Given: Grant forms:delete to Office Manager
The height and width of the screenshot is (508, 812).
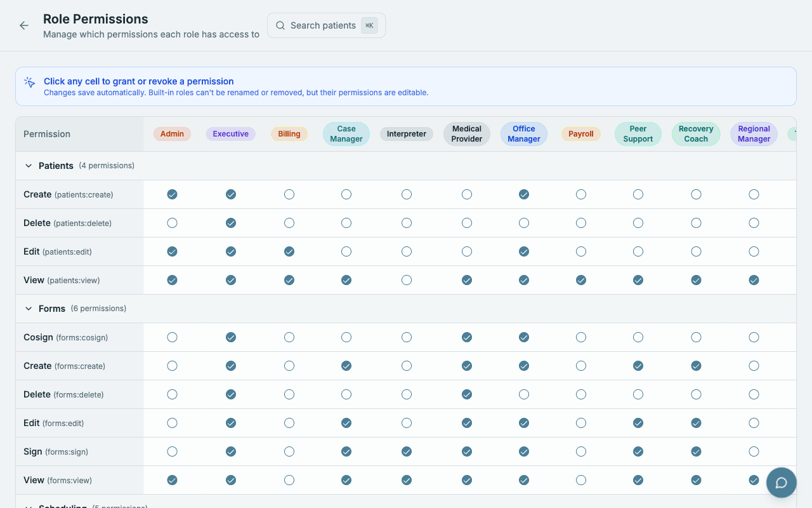Looking at the screenshot, I should (x=524, y=394).
